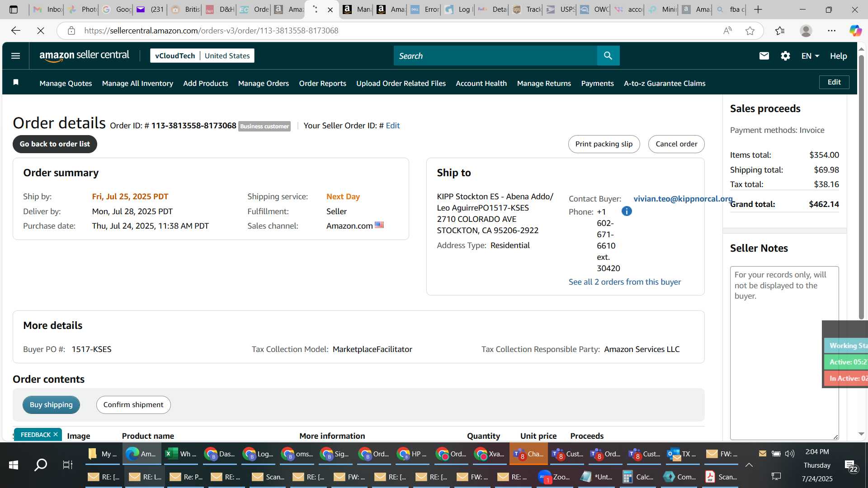The height and width of the screenshot is (488, 868).
Task: Click the search magnifier button
Action: point(608,56)
